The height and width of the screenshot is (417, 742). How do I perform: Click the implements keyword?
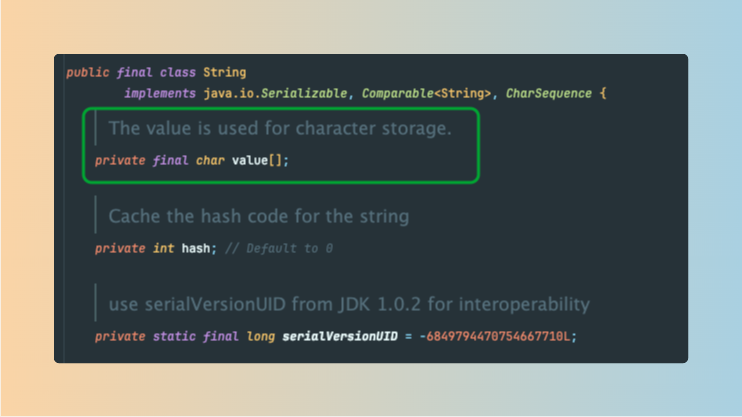[x=160, y=94]
